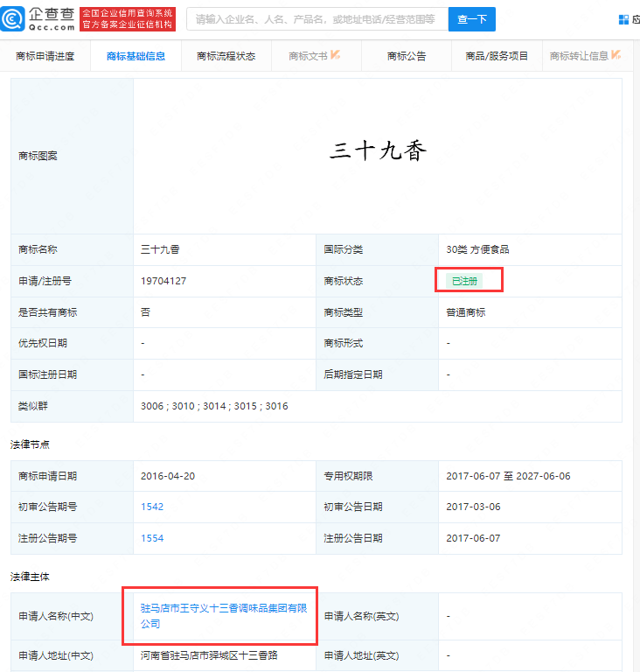640x672 pixels.
Task: Click the green 已注册 status tag
Action: click(464, 281)
